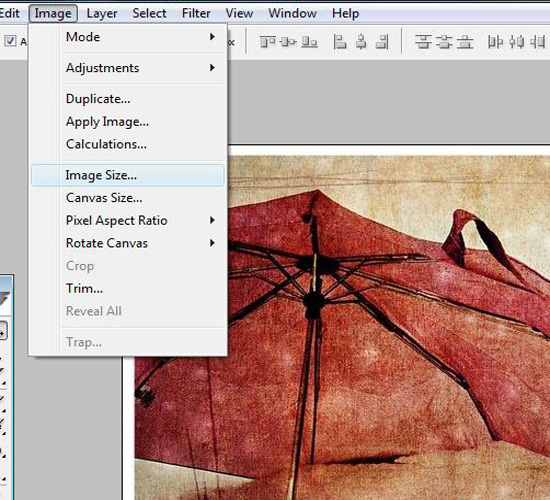Click the Distribute Bottom Edges icon
550x500 pixels.
465,42
